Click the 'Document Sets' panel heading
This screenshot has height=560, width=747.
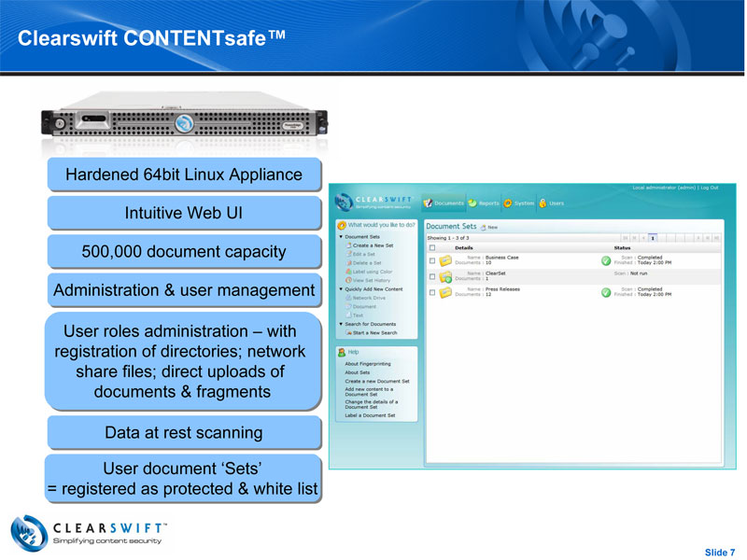(x=451, y=227)
